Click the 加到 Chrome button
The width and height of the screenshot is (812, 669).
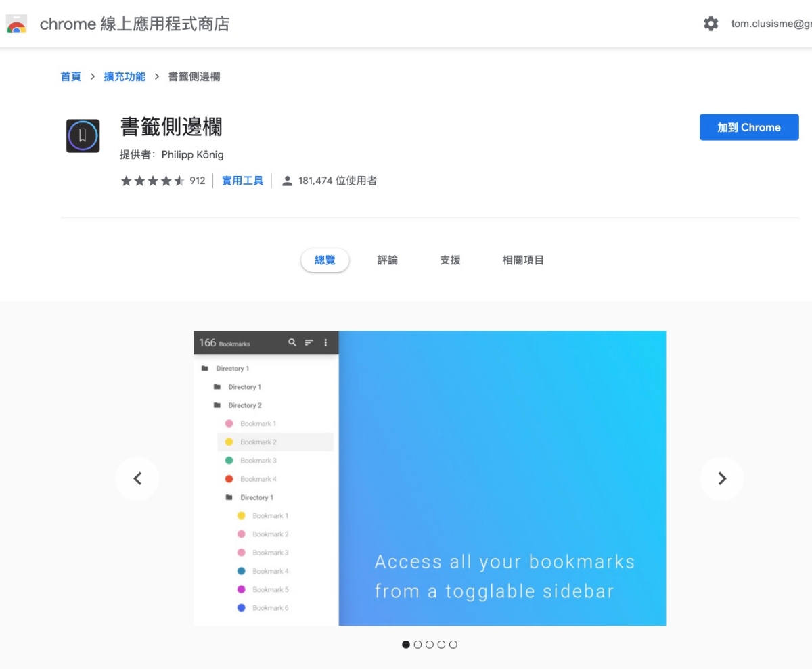(x=749, y=127)
